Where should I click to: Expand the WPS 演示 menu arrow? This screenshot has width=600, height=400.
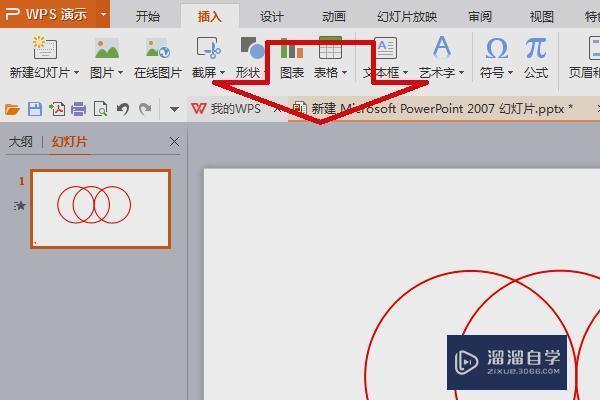point(103,15)
